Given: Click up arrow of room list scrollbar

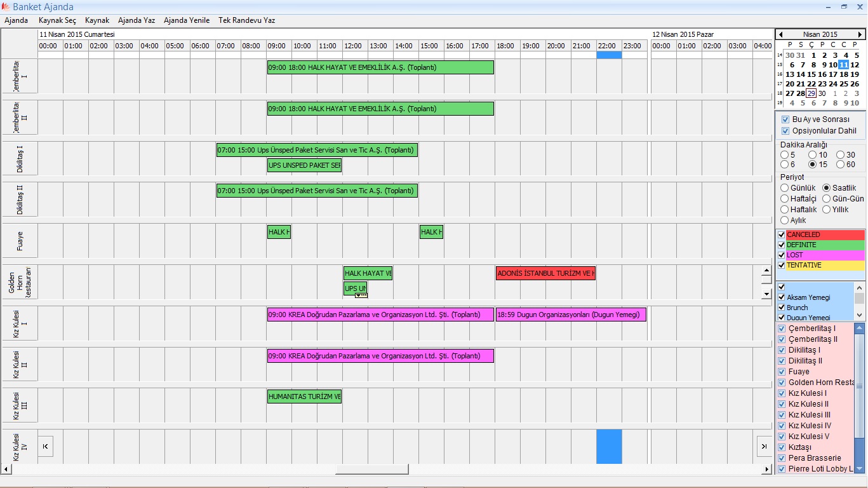Looking at the screenshot, I should 859,329.
